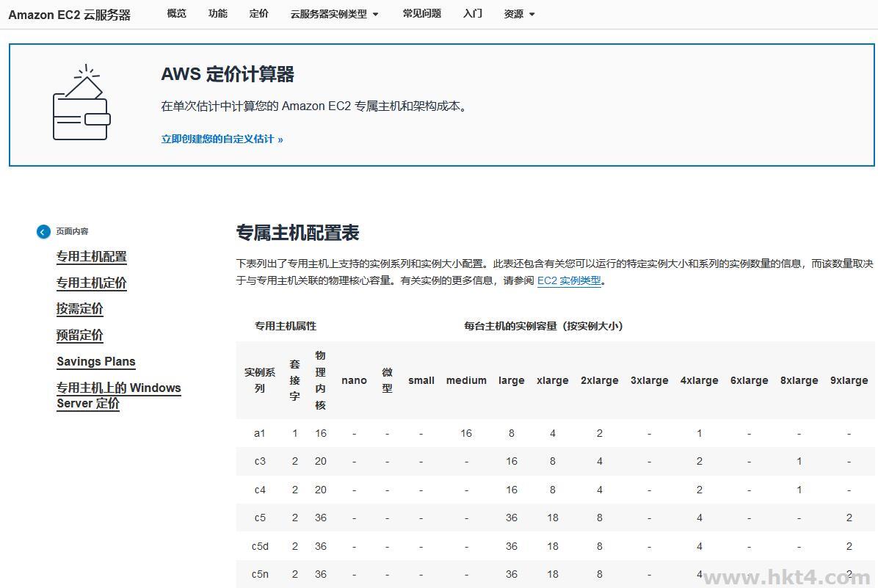The width and height of the screenshot is (878, 588).
Task: Click the 4xlarge column header
Action: 700,380
